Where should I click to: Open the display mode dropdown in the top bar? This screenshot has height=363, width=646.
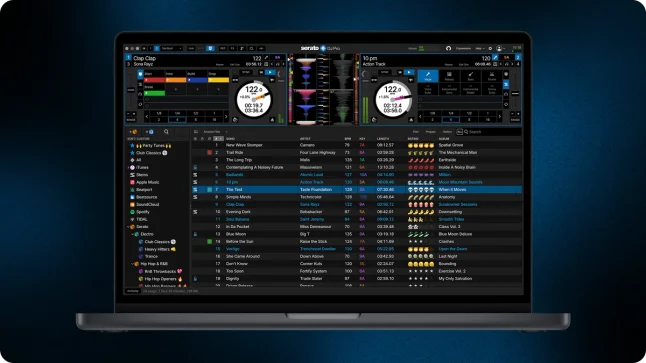[x=171, y=48]
